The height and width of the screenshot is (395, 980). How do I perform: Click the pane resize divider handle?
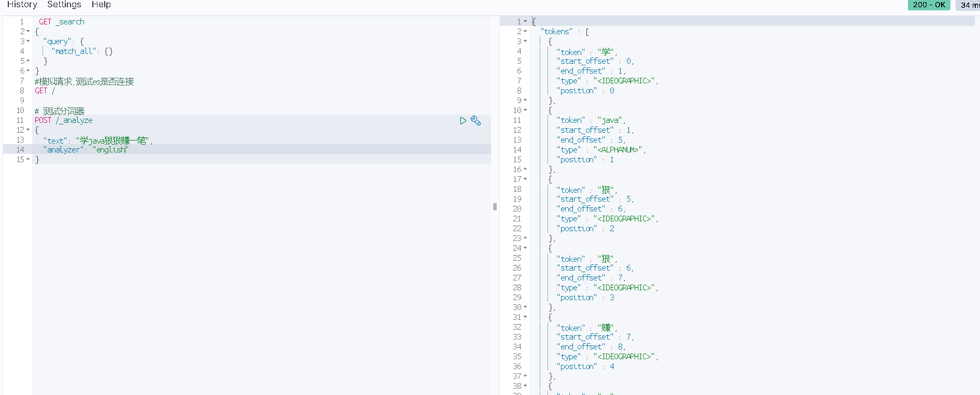click(x=495, y=206)
